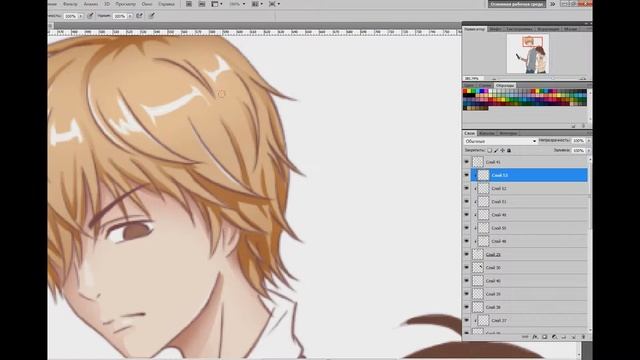Hide layer Слой 39 eye icon
The image size is (640, 360).
pos(467,293)
